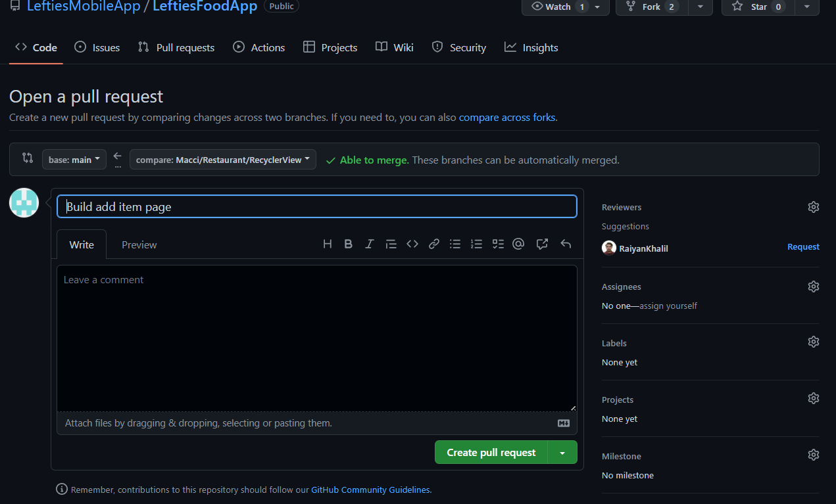Expand the Watch notifications dropdown
Image resolution: width=836 pixels, height=504 pixels.
[597, 7]
